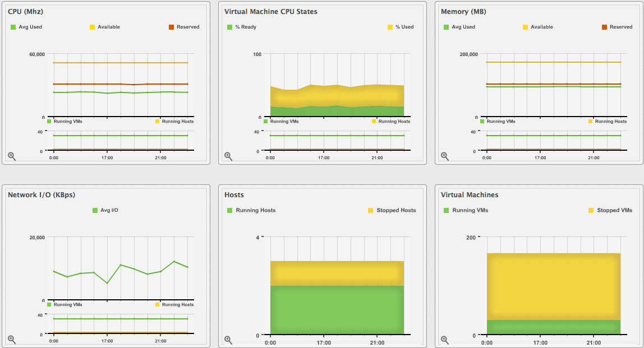The image size is (644, 348).
Task: Click the Running Hosts green legend swatch
Action: point(230,211)
